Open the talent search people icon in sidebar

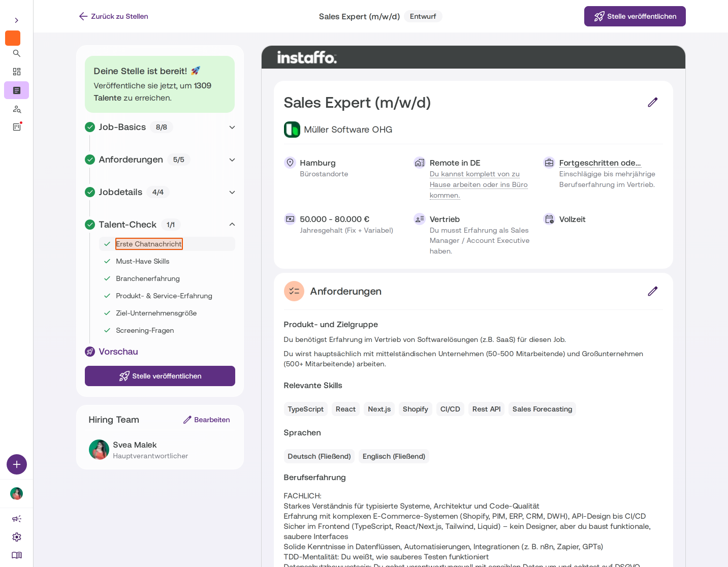pos(17,109)
